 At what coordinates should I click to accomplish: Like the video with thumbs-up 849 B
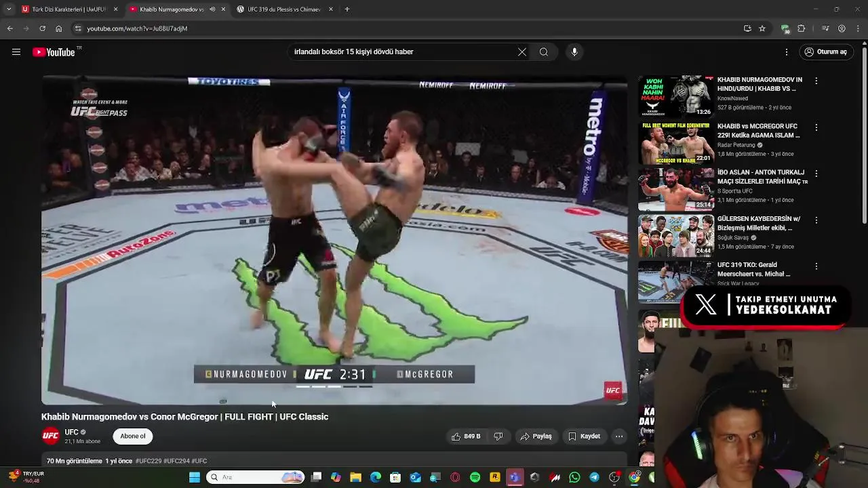[466, 436]
